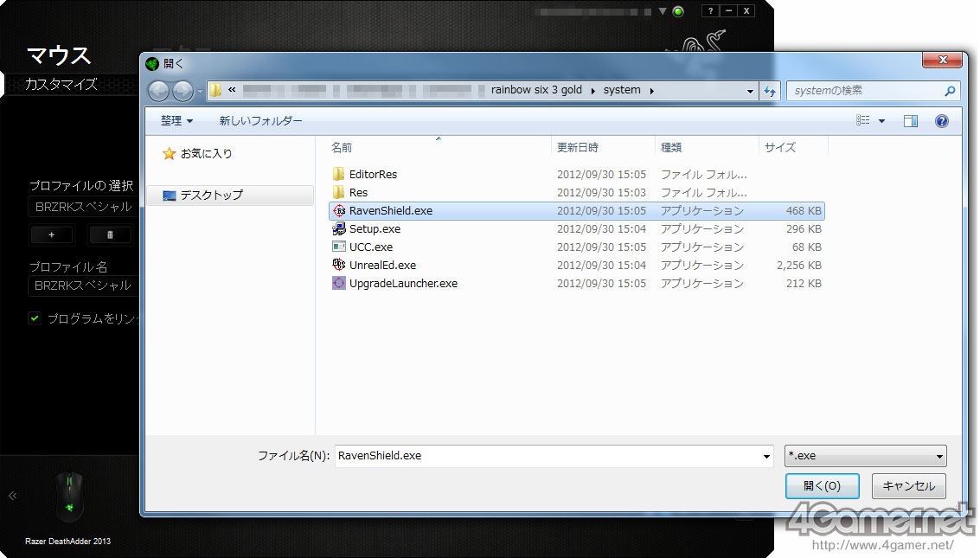Click the 2,256 KB size cell
This screenshot has width=980, height=558.
[798, 265]
